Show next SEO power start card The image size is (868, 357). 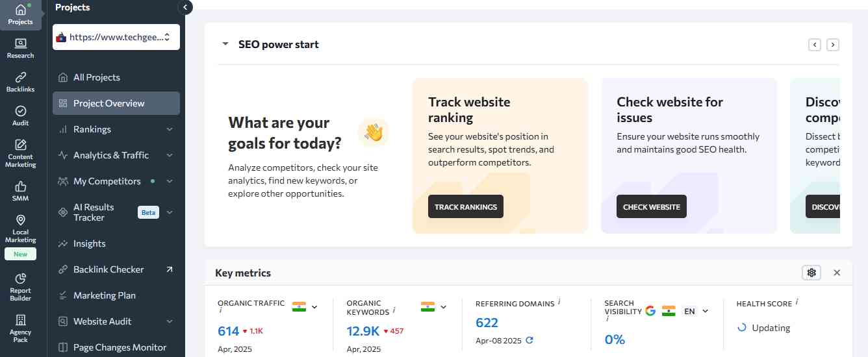[833, 45]
